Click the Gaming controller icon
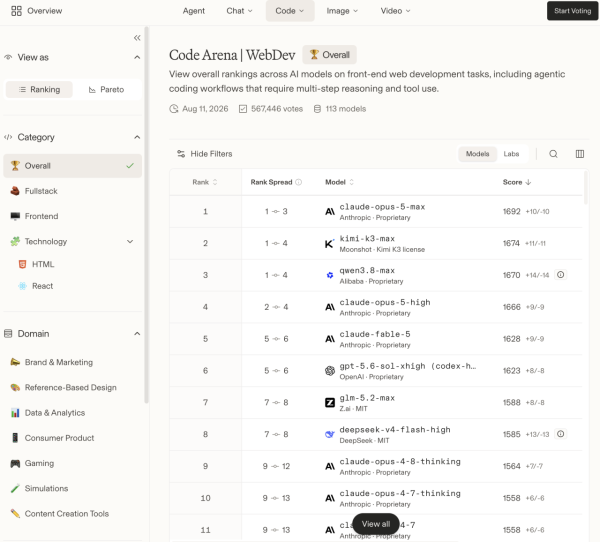The height and width of the screenshot is (542, 600). [15, 464]
